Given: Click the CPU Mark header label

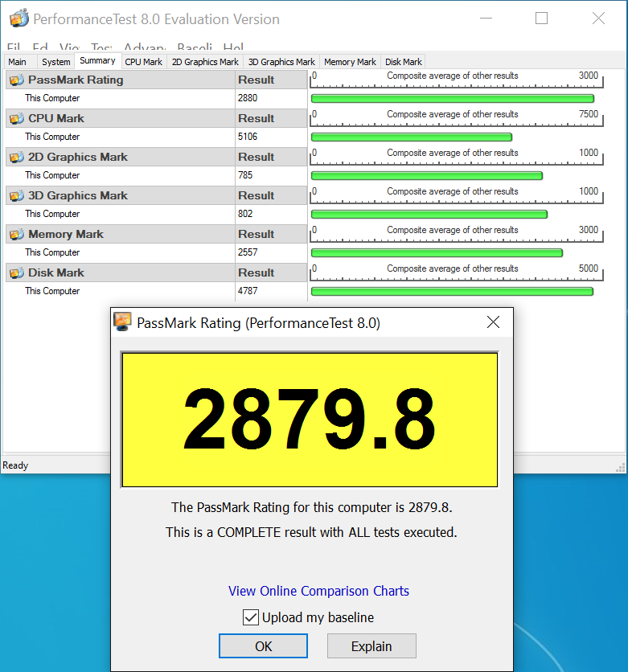Looking at the screenshot, I should pos(56,119).
